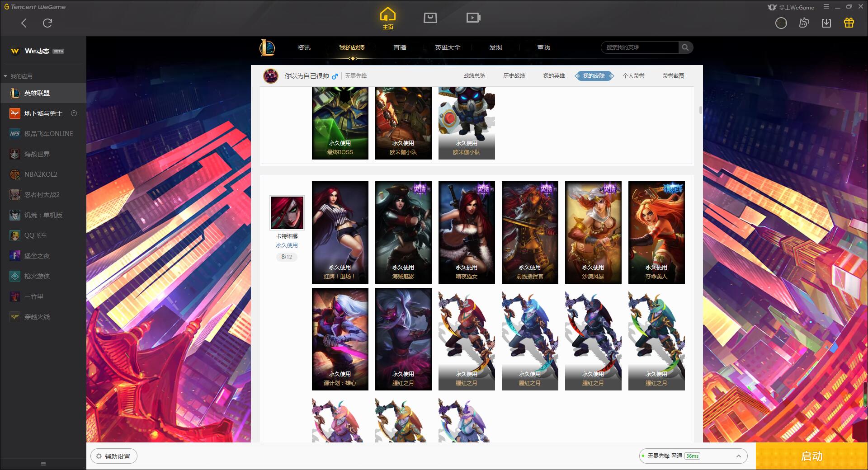Open the 我的皮肤 sub-tab
This screenshot has width=868, height=470.
[x=594, y=76]
